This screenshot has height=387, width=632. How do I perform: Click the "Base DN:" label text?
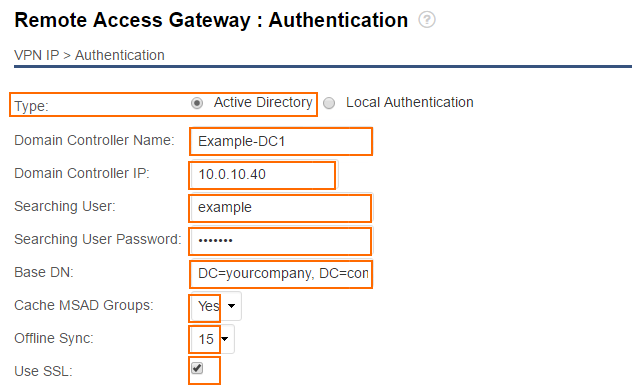pyautogui.click(x=44, y=272)
